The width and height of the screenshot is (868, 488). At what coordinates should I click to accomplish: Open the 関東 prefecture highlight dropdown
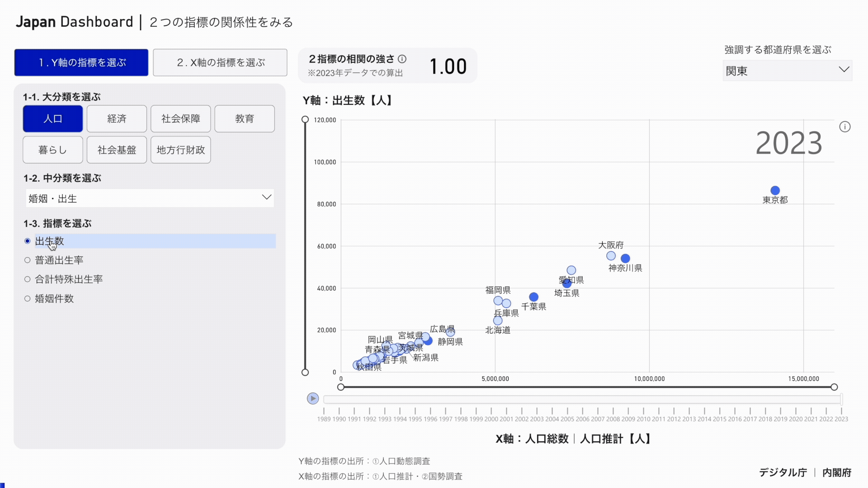pyautogui.click(x=787, y=70)
